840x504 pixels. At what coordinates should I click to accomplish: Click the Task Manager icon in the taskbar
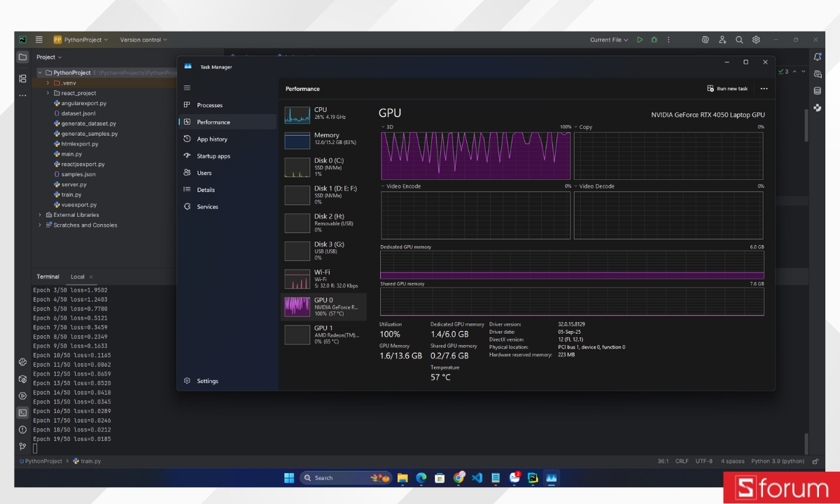(551, 478)
